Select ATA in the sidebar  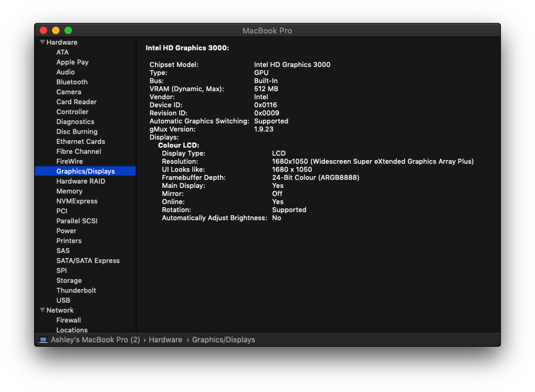click(63, 52)
